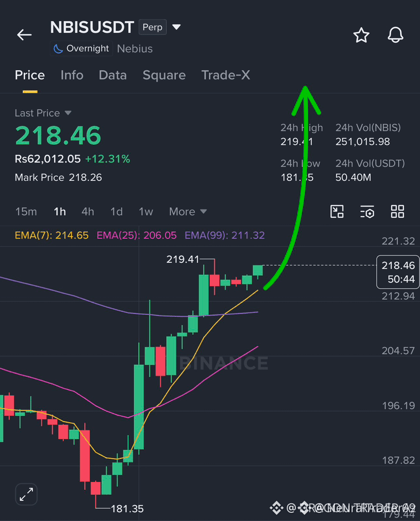Switch to the Info tab

point(72,75)
